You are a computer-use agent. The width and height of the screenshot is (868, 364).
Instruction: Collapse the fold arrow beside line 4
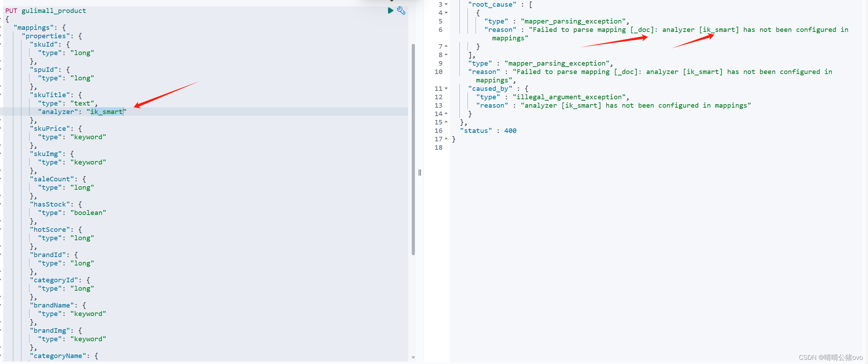pos(446,13)
